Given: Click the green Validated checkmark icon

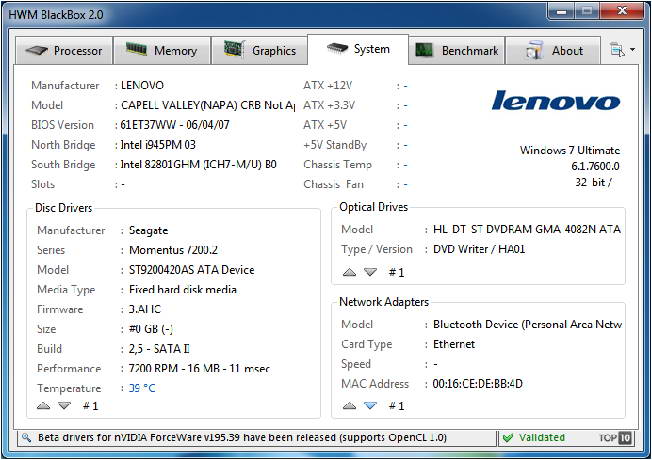Looking at the screenshot, I should point(508,438).
